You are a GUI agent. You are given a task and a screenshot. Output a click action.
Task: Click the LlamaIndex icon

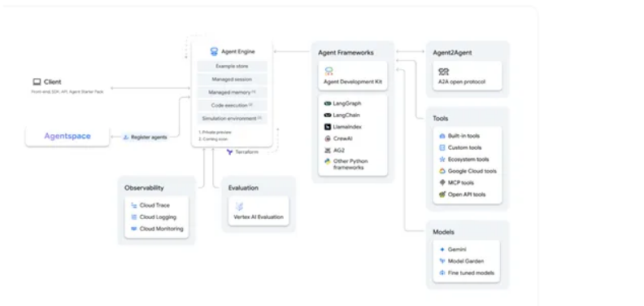coord(328,127)
